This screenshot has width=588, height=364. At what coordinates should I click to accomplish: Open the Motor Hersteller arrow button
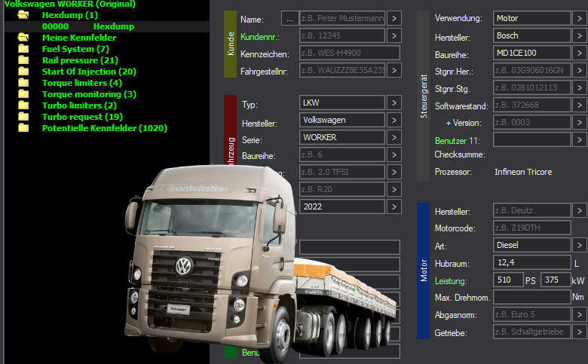[x=580, y=210]
